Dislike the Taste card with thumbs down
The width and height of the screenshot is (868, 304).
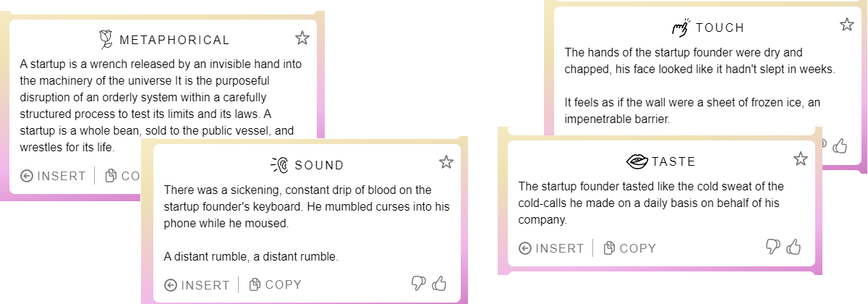[773, 248]
